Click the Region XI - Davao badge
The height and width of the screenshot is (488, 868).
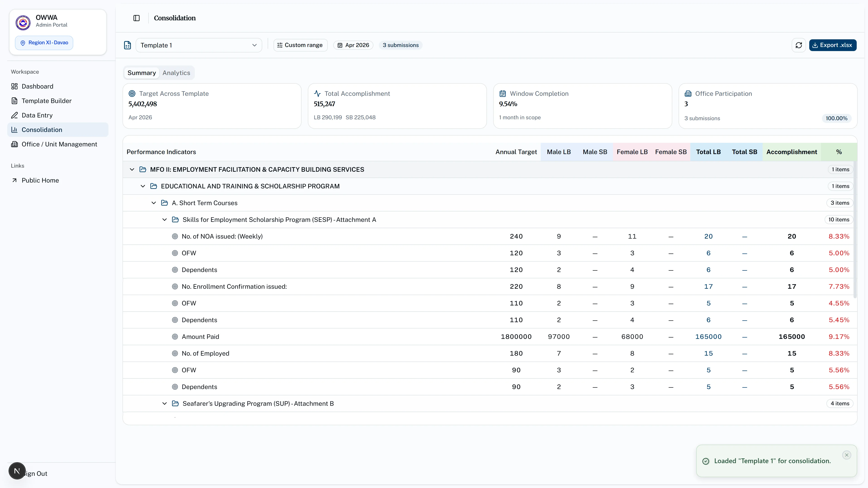coord(44,43)
